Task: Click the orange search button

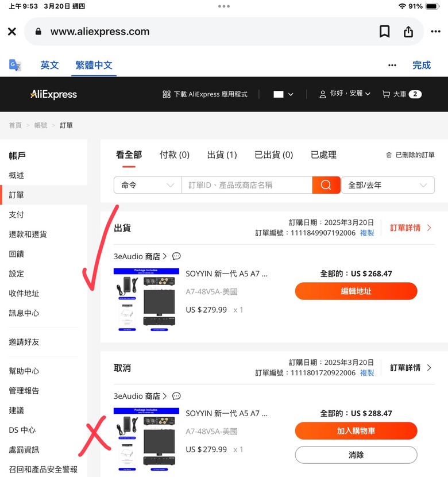Action: pyautogui.click(x=326, y=185)
